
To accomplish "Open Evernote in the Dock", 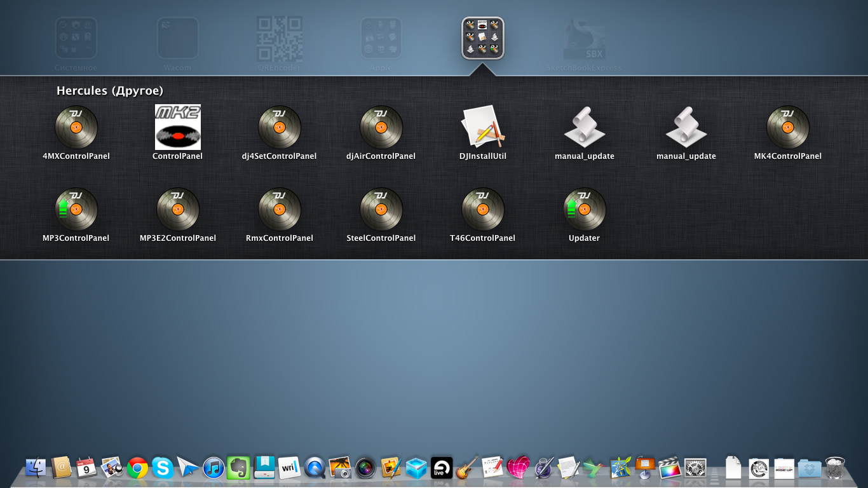I will [x=239, y=468].
